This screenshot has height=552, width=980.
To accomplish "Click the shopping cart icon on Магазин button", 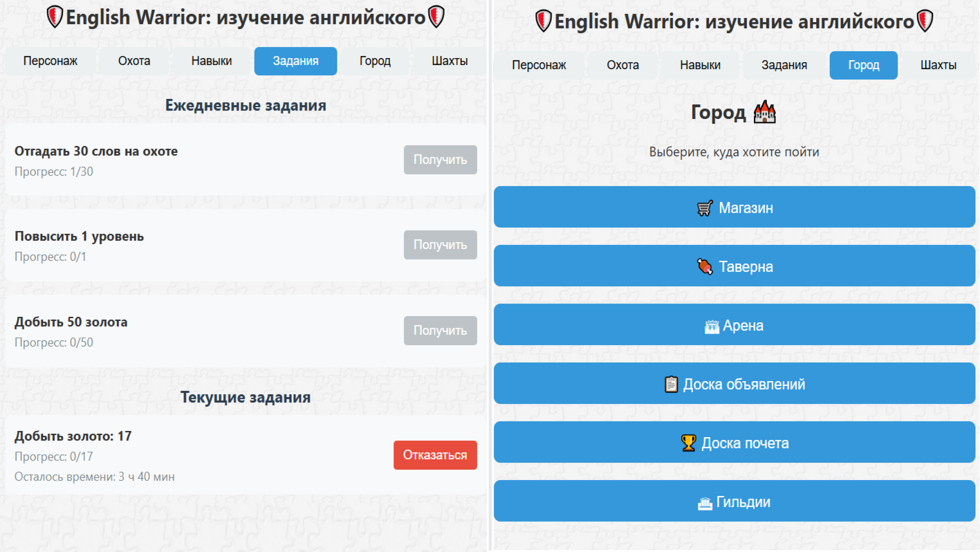I will (x=704, y=207).
